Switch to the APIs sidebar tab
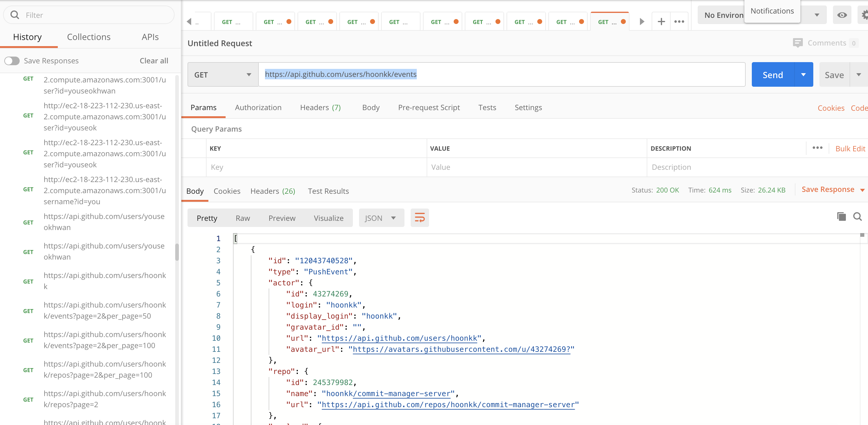Screen dimensions: 868x425 (x=150, y=37)
